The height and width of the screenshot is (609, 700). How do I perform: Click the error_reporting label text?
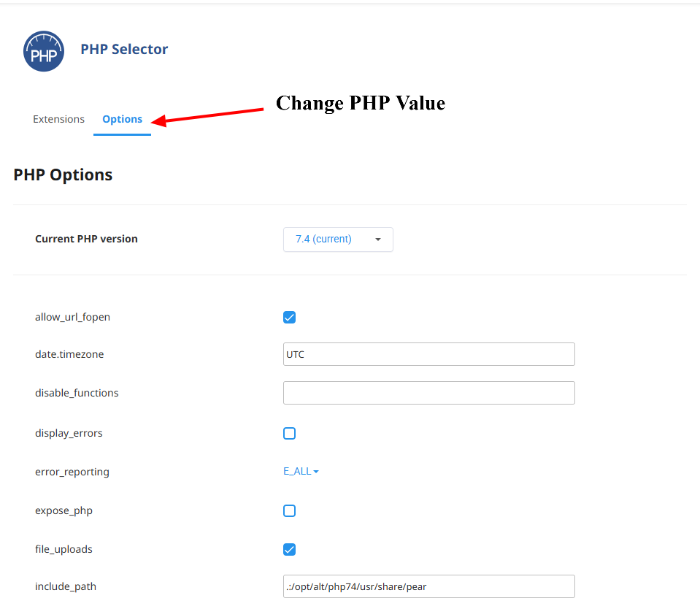tap(72, 472)
